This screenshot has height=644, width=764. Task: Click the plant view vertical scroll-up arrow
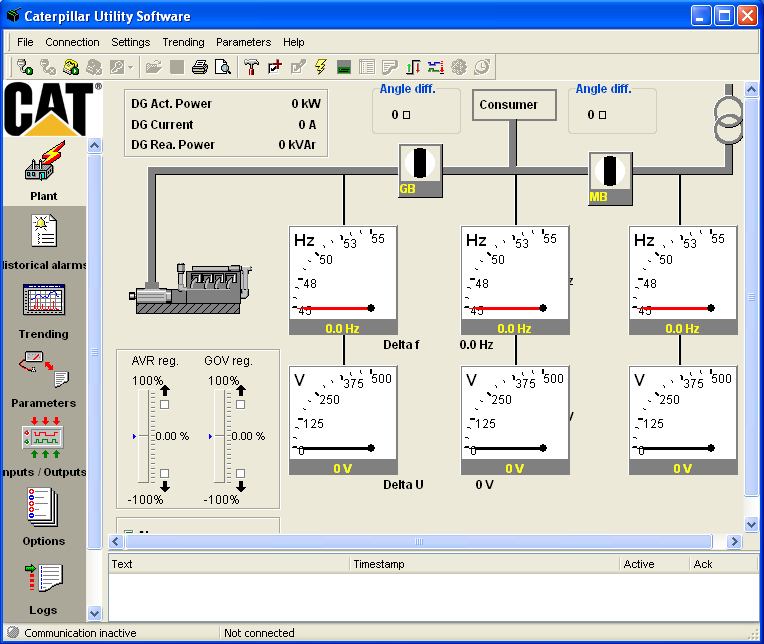pyautogui.click(x=751, y=89)
